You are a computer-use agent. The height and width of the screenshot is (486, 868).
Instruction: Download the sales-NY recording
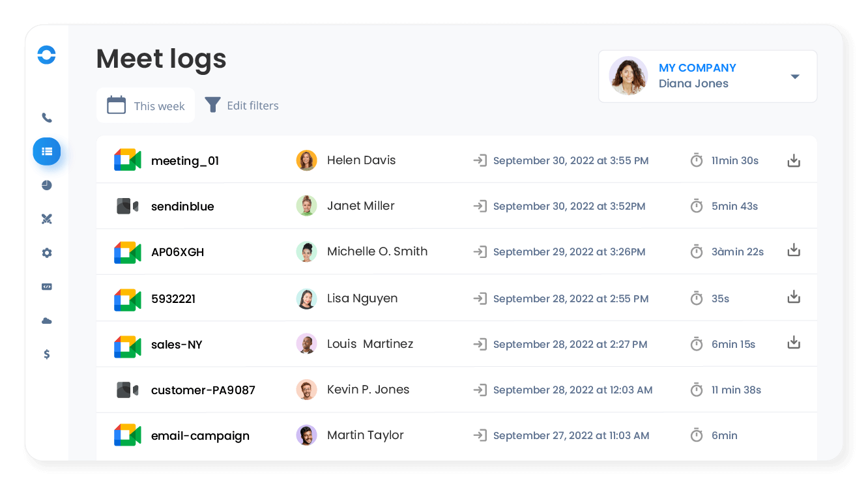(x=794, y=341)
